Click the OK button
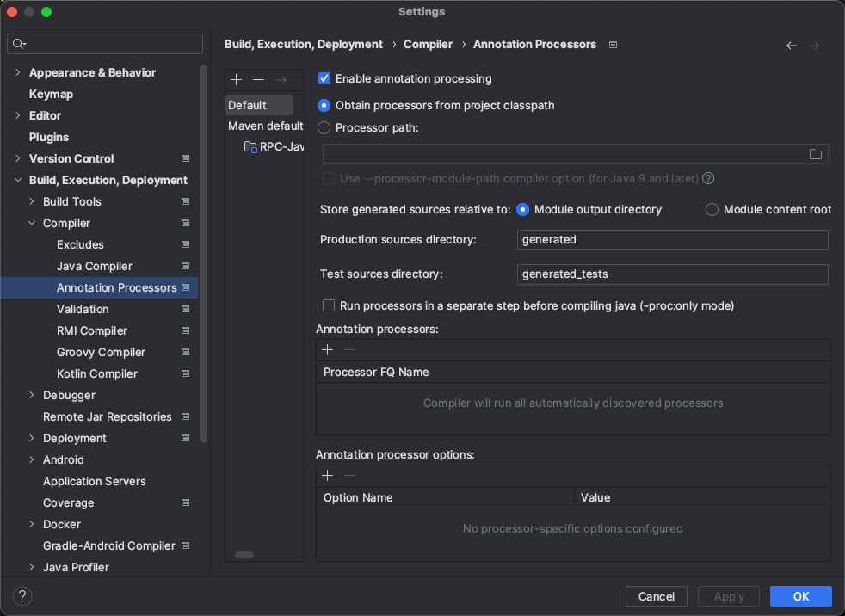This screenshot has width=845, height=616. tap(800, 596)
